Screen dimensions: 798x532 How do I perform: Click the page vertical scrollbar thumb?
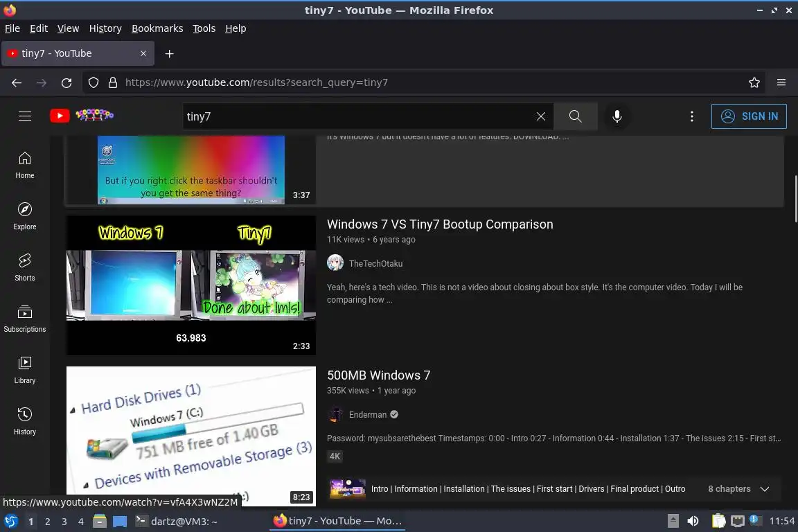795,199
